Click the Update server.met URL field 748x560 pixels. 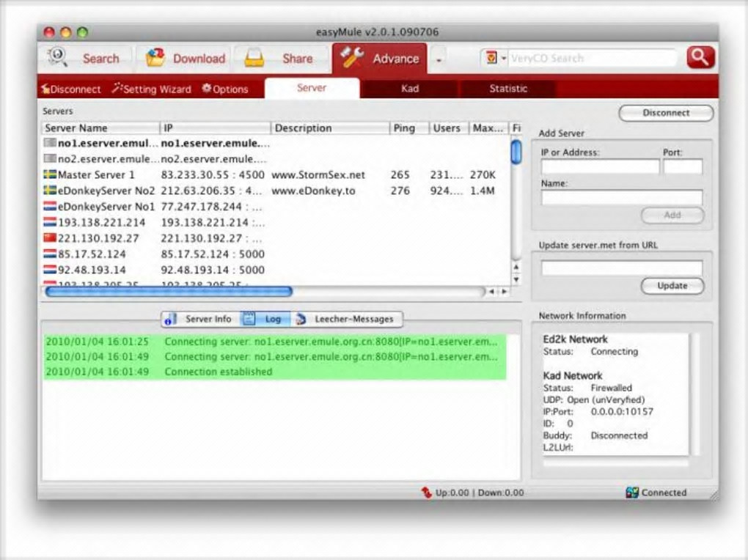pos(622,268)
